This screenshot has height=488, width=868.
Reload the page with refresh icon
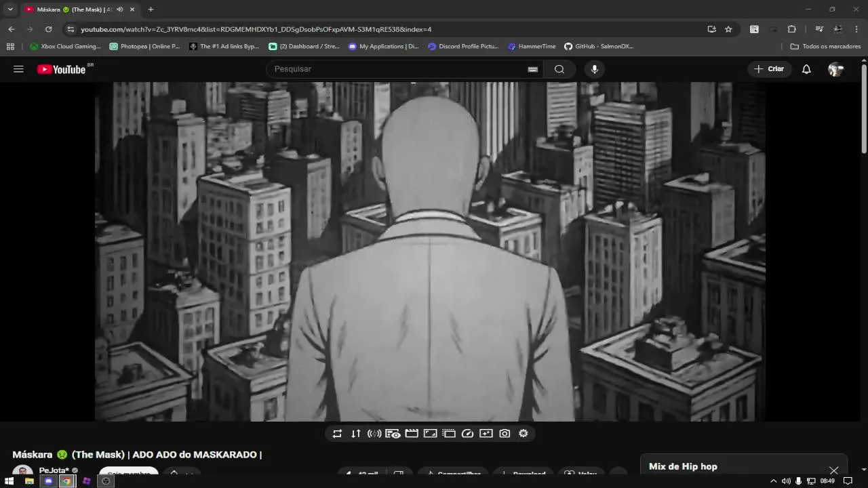tap(48, 29)
